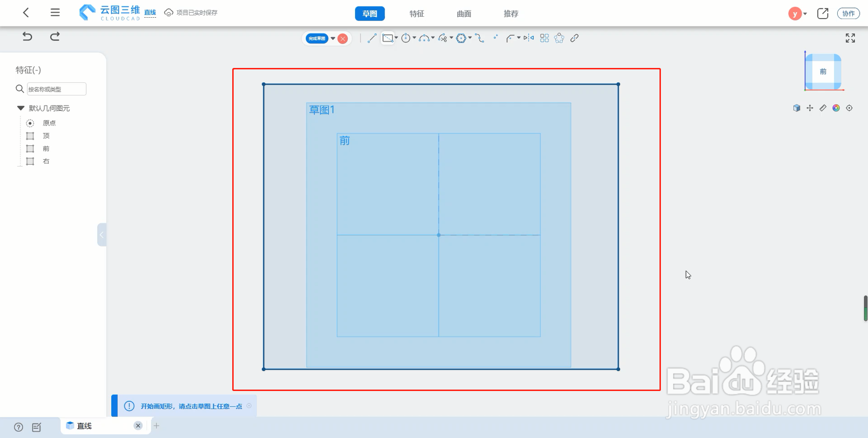Open display style cube icon
Image resolution: width=868 pixels, height=438 pixels.
[x=797, y=108]
